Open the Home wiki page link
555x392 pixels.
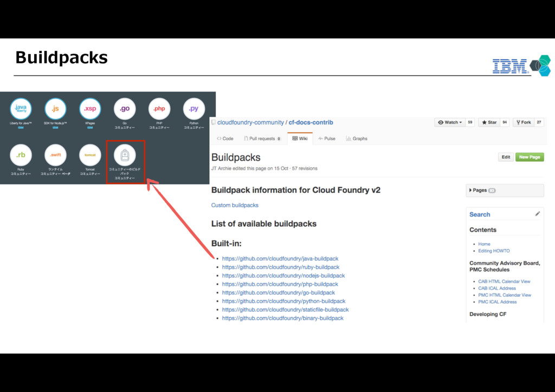pyautogui.click(x=484, y=244)
